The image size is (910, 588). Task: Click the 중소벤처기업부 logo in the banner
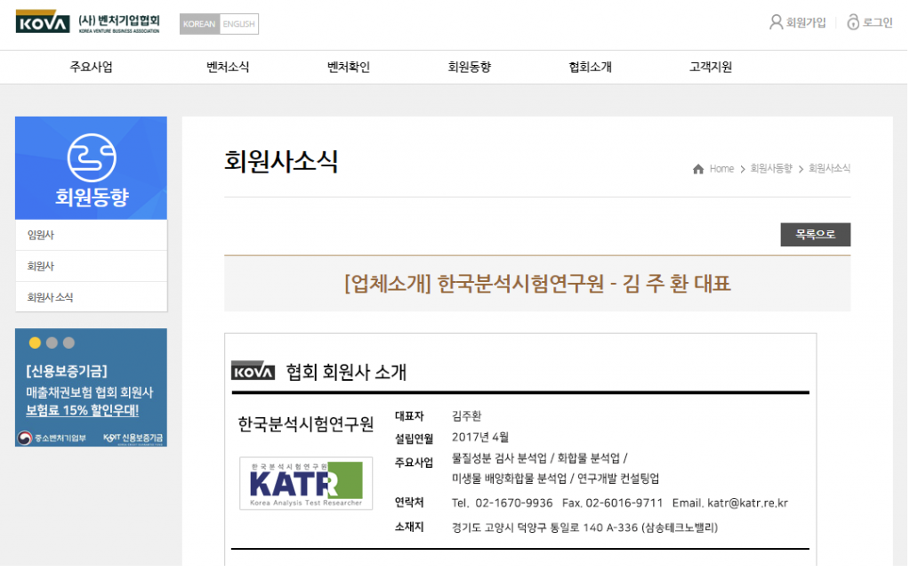click(52, 438)
